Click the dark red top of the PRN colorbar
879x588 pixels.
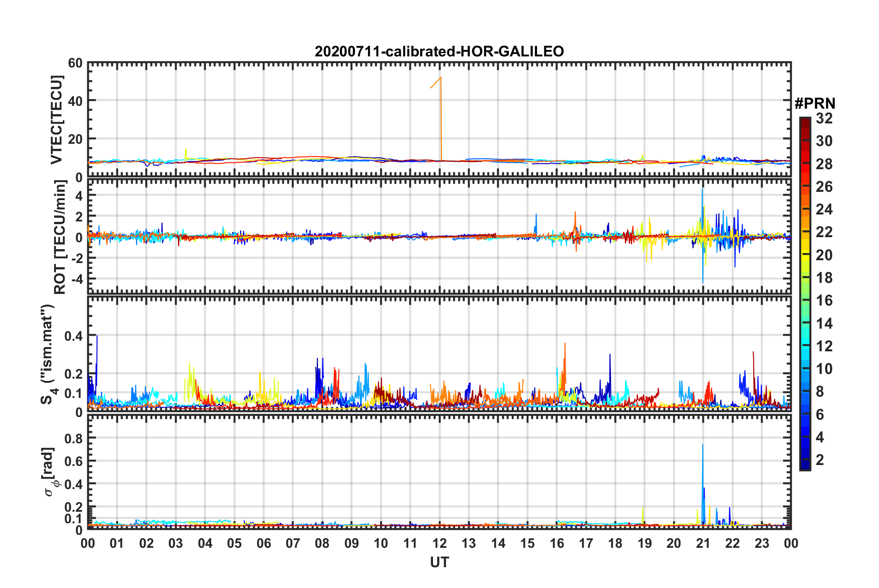[x=805, y=121]
